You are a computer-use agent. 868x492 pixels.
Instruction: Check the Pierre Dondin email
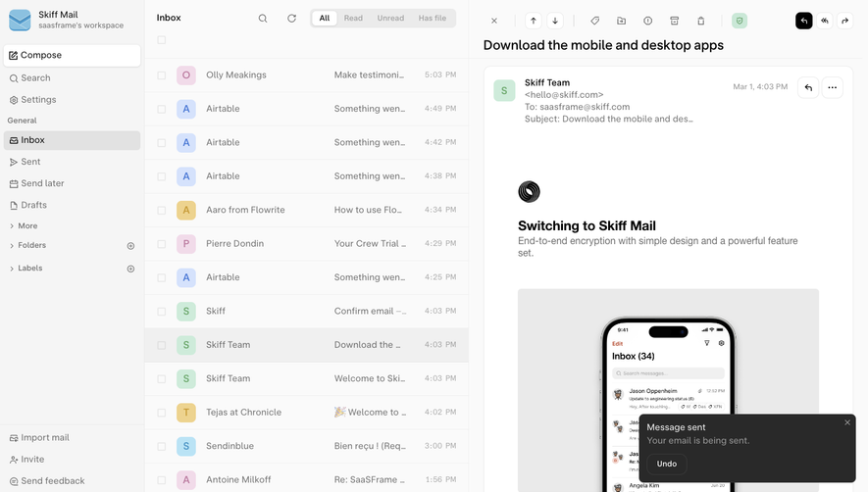[162, 244]
